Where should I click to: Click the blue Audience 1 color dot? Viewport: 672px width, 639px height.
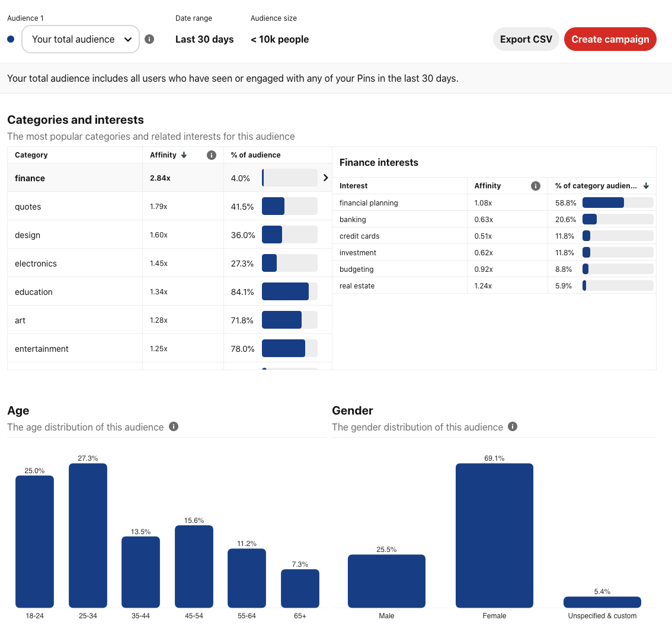(11, 39)
